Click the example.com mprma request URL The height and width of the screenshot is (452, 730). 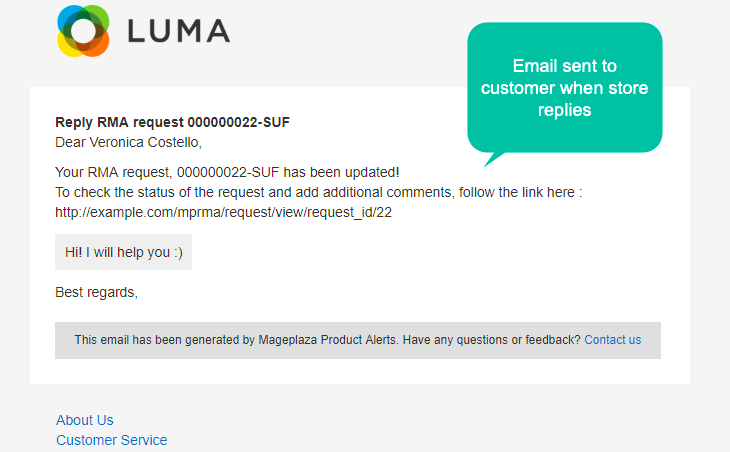coord(223,212)
